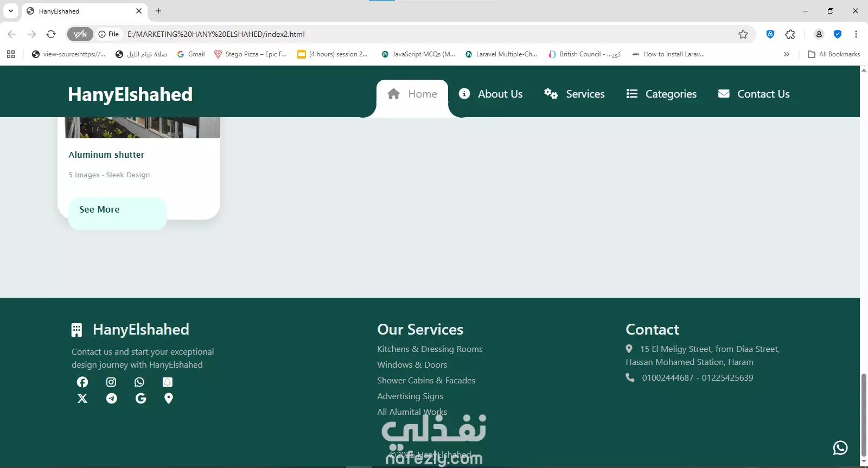Open the X (Twitter) icon in the footer
Viewport: 868px width, 468px height.
pos(82,399)
